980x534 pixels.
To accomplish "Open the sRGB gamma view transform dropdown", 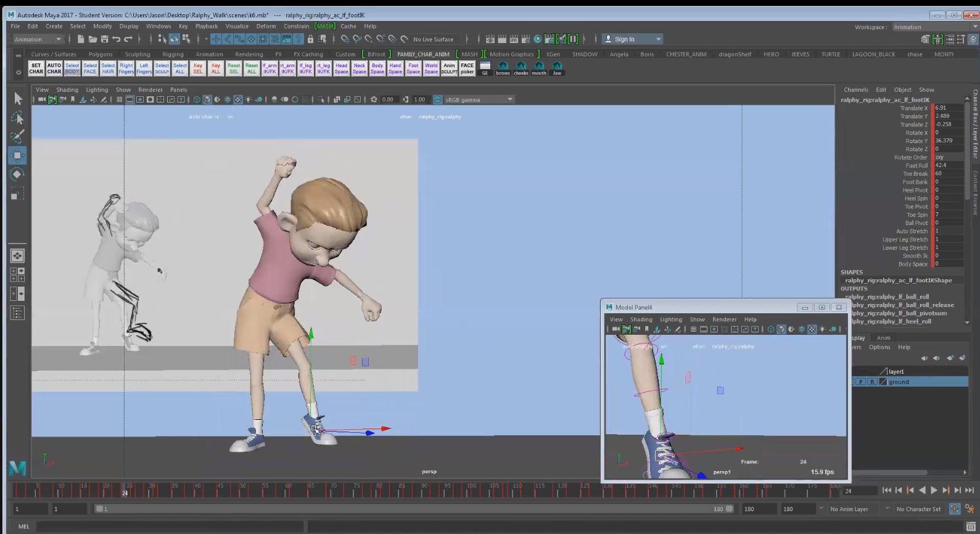I will tap(479, 99).
